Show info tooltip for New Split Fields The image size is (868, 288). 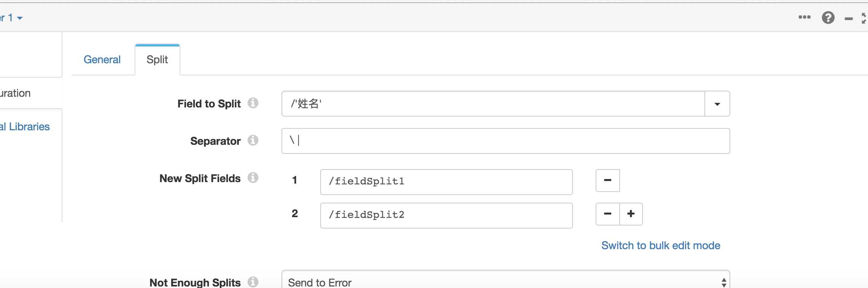(253, 178)
